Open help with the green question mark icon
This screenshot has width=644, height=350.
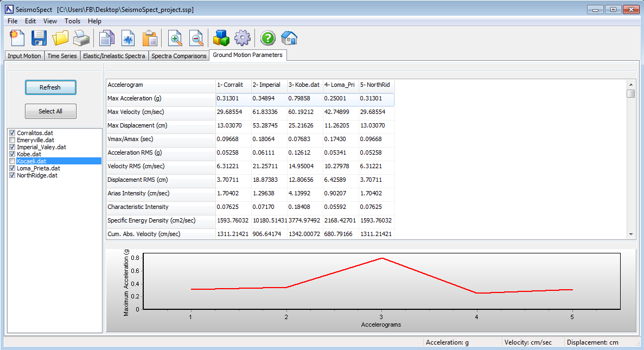[x=268, y=38]
